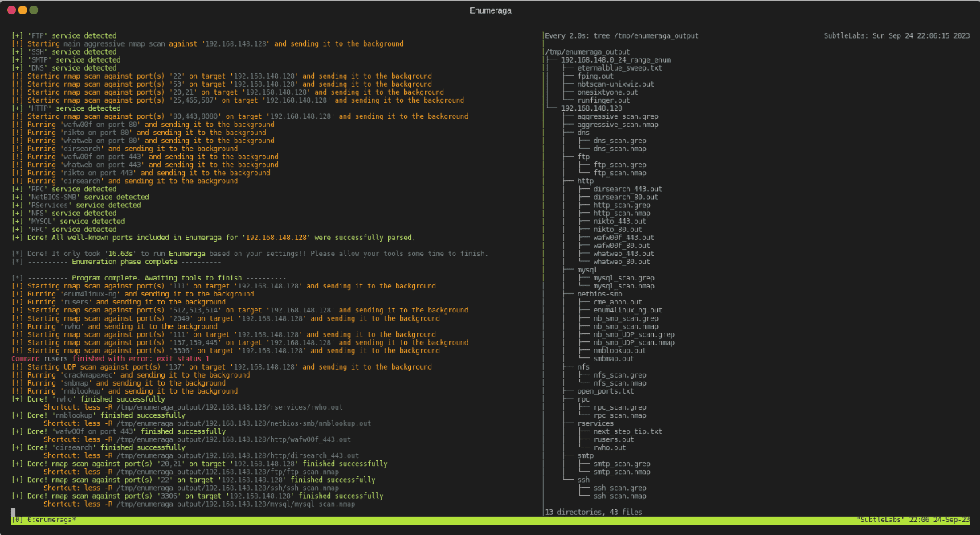
Task: Select dns_scan.grep in the tree
Action: 619,141
